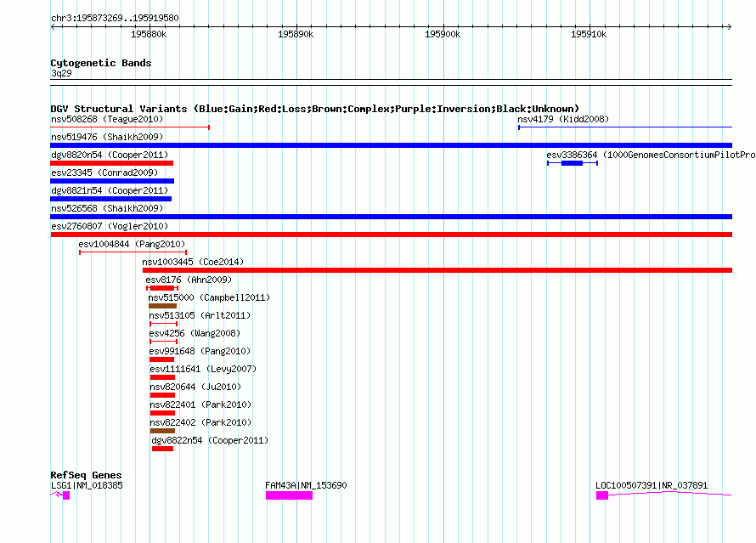Select the esv3386364 blue variant feature

[x=573, y=163]
